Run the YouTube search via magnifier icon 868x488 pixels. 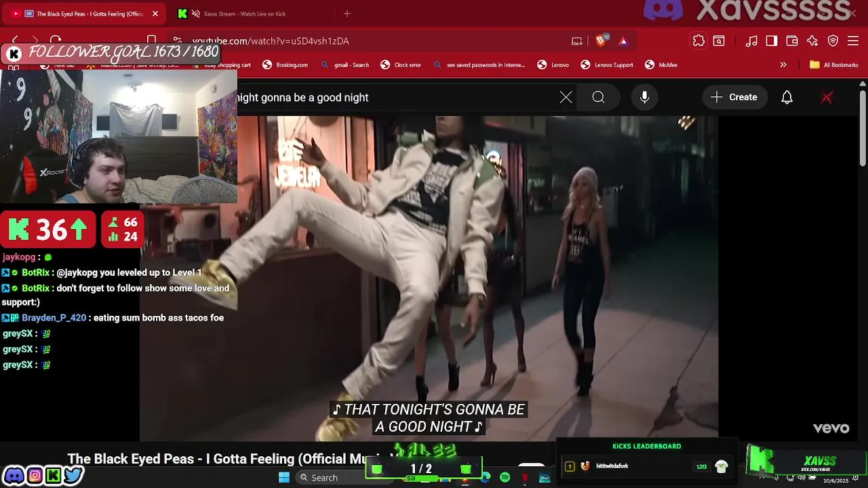pyautogui.click(x=598, y=98)
